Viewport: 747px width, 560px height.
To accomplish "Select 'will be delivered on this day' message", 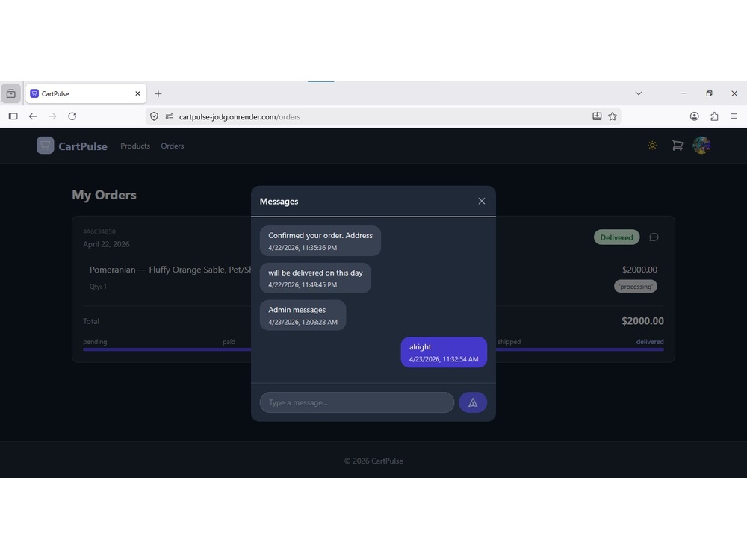I will pos(315,278).
